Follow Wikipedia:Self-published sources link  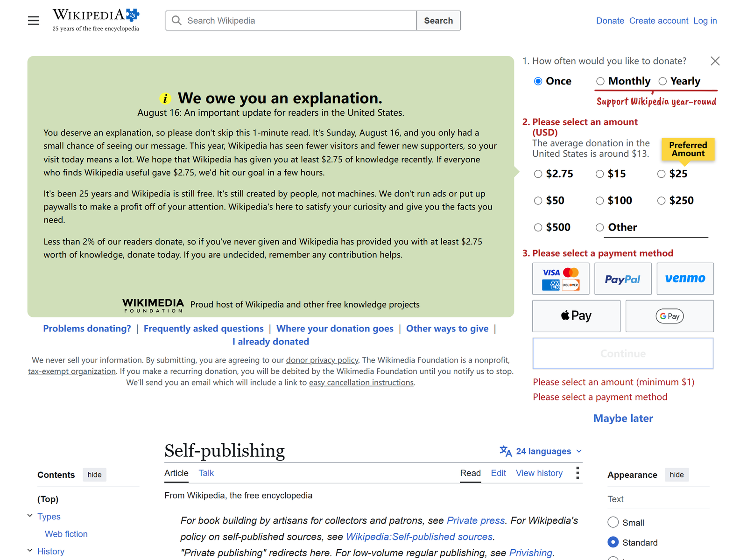click(419, 537)
